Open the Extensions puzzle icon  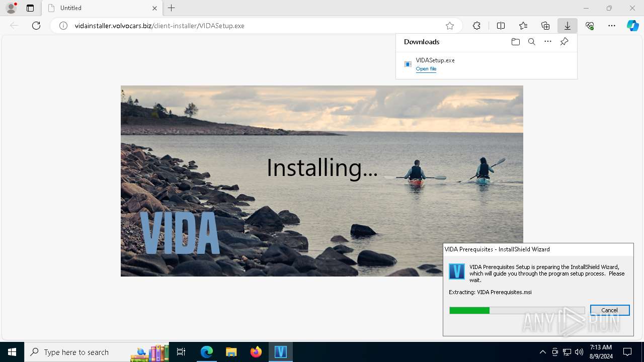click(x=476, y=26)
